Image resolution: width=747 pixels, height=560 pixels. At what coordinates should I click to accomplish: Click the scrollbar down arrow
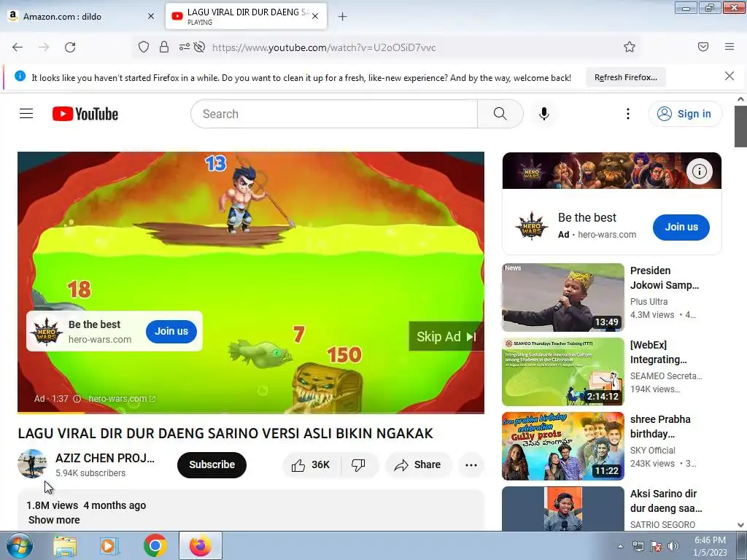coord(740,525)
